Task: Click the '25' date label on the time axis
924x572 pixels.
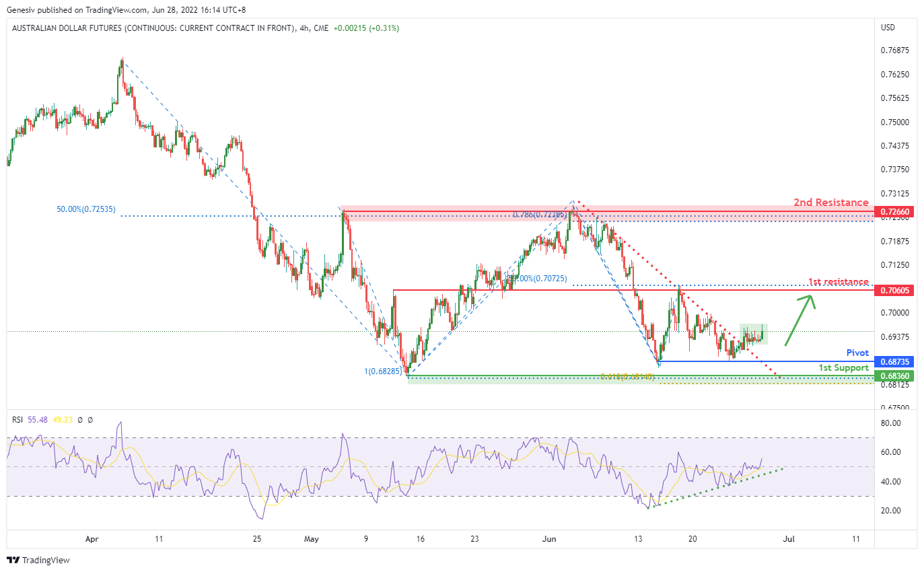Action: [x=256, y=539]
